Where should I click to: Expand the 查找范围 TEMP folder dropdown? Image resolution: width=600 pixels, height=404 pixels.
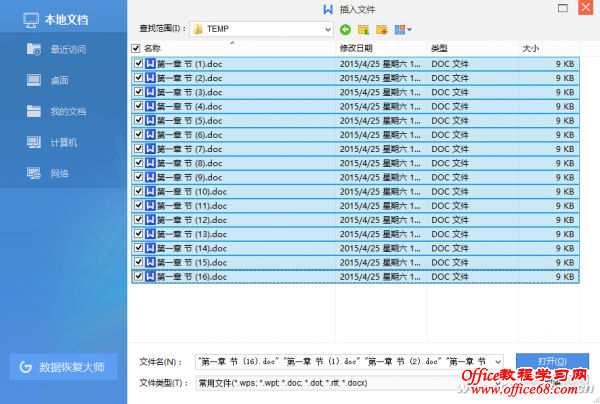click(x=326, y=30)
